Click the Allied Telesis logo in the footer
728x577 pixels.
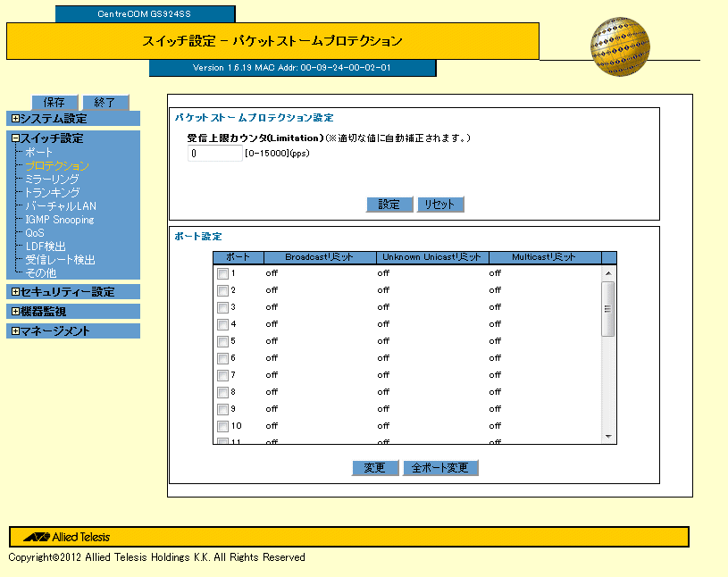(x=66, y=537)
